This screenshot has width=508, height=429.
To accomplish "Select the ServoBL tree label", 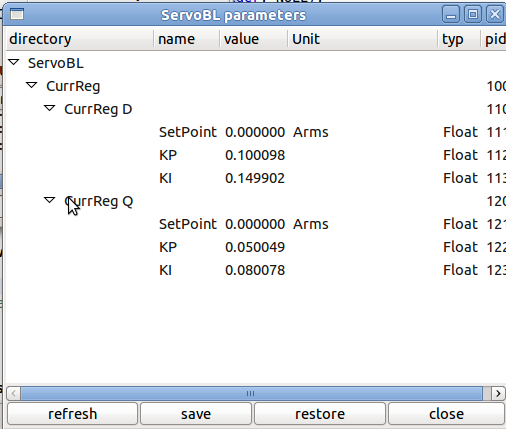I will (x=56, y=63).
